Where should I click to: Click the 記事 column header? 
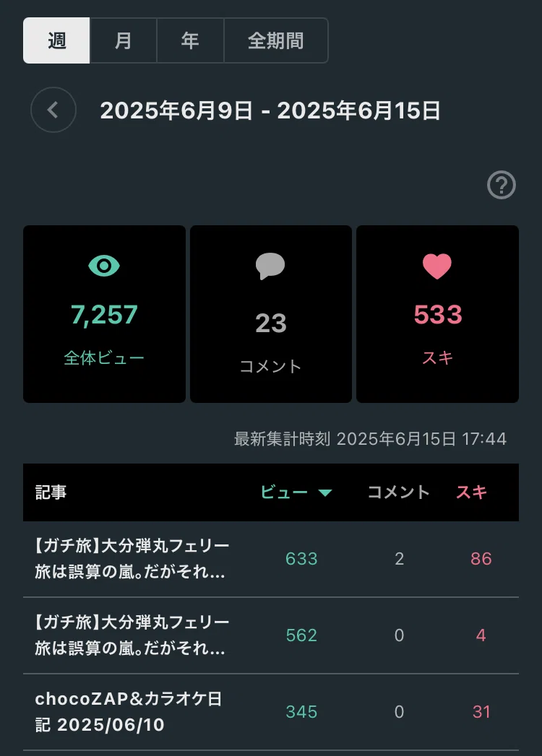(x=51, y=492)
